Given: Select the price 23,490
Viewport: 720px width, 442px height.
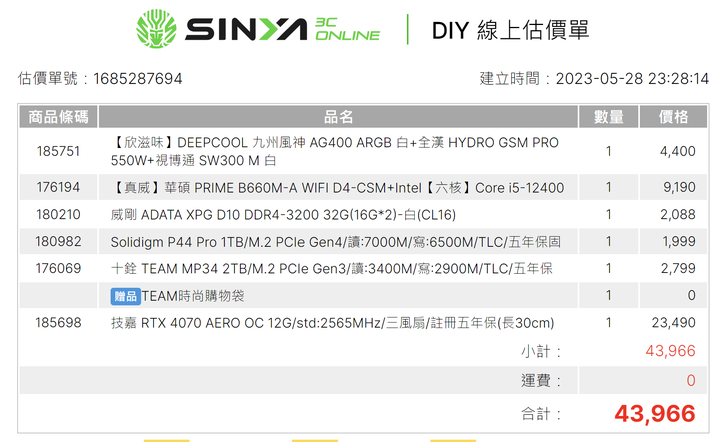Looking at the screenshot, I should coord(674,323).
